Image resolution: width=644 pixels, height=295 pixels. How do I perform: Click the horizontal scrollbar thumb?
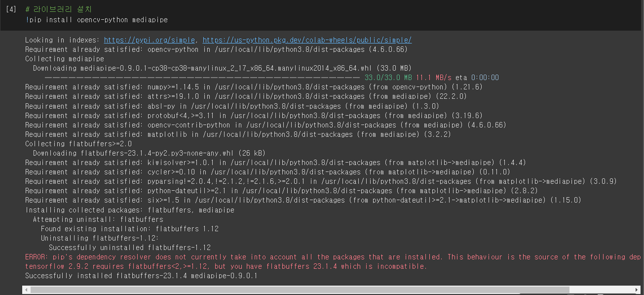pyautogui.click(x=300, y=290)
